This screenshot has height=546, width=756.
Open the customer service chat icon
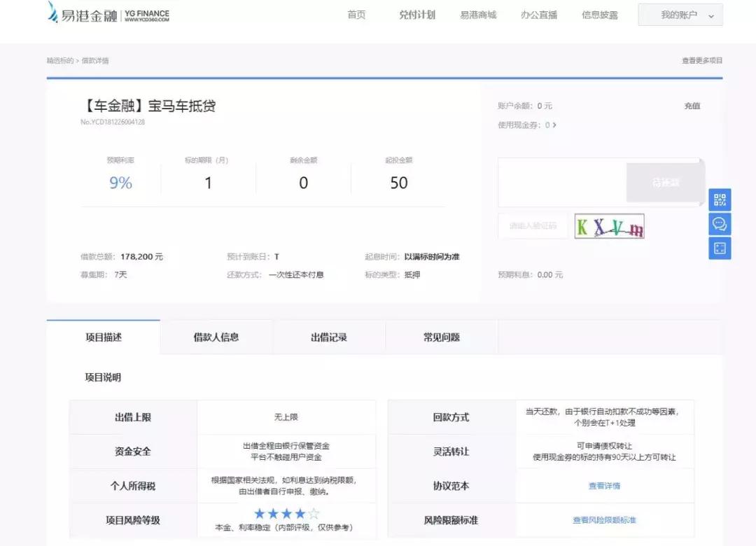720,223
